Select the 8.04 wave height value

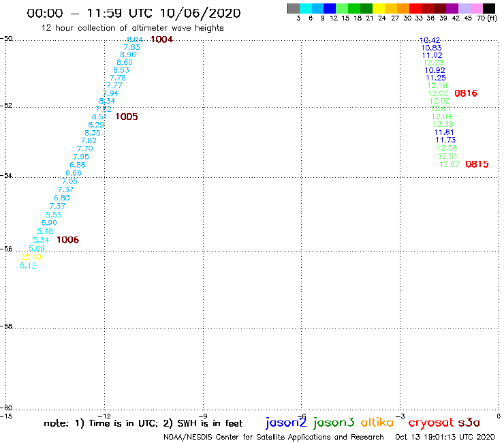pos(135,40)
